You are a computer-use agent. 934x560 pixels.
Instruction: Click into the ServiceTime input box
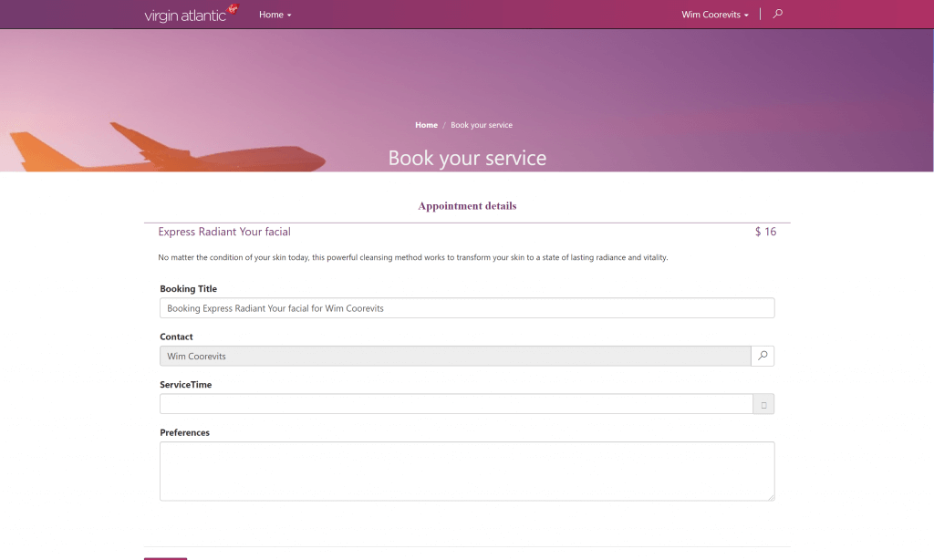(454, 404)
